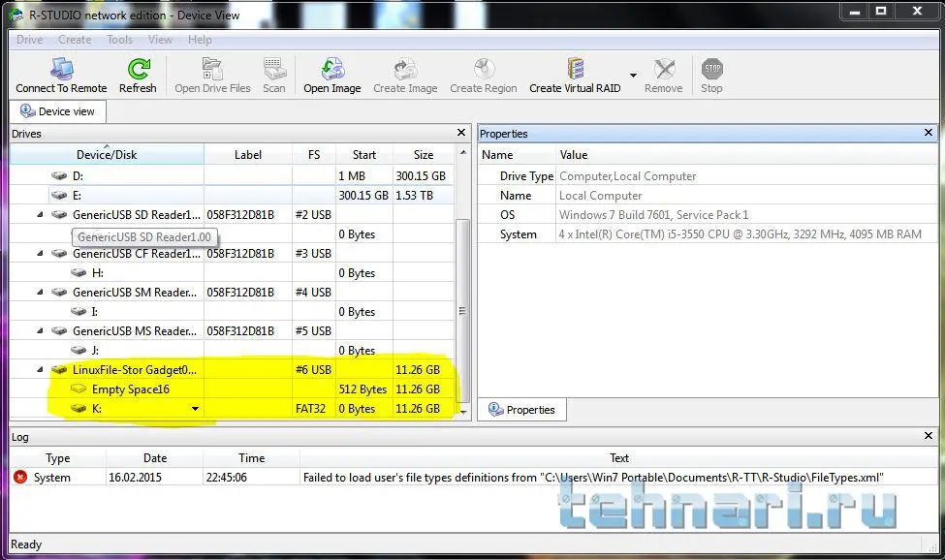Click the Connect To Remote toolbar icon
The image size is (945, 560).
coord(61,69)
